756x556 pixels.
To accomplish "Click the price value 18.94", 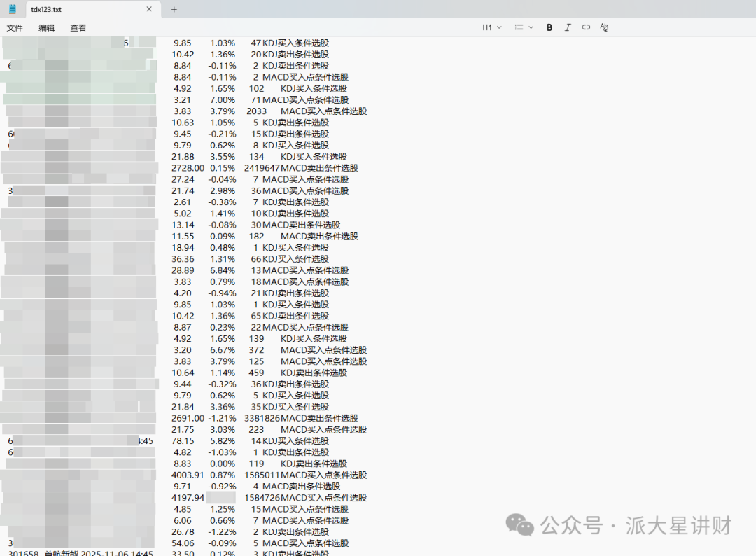I will pyautogui.click(x=183, y=248).
